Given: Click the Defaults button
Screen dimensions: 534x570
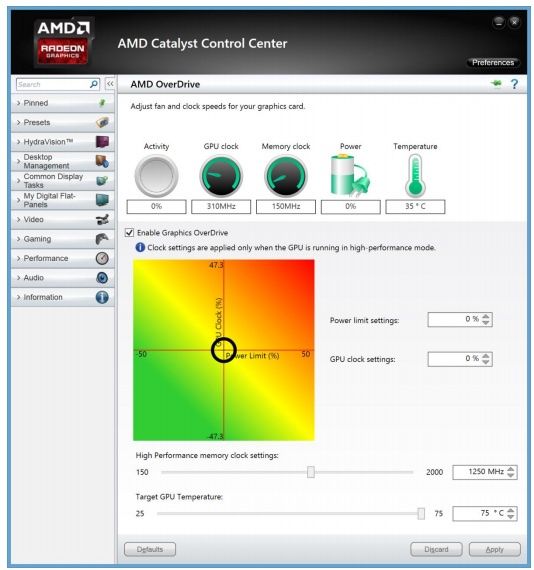Looking at the screenshot, I should pyautogui.click(x=150, y=549).
